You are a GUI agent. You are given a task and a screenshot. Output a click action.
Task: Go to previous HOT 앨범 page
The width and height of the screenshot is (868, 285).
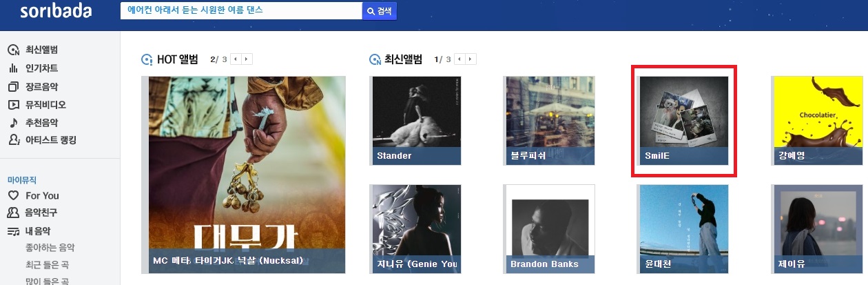coord(235,59)
